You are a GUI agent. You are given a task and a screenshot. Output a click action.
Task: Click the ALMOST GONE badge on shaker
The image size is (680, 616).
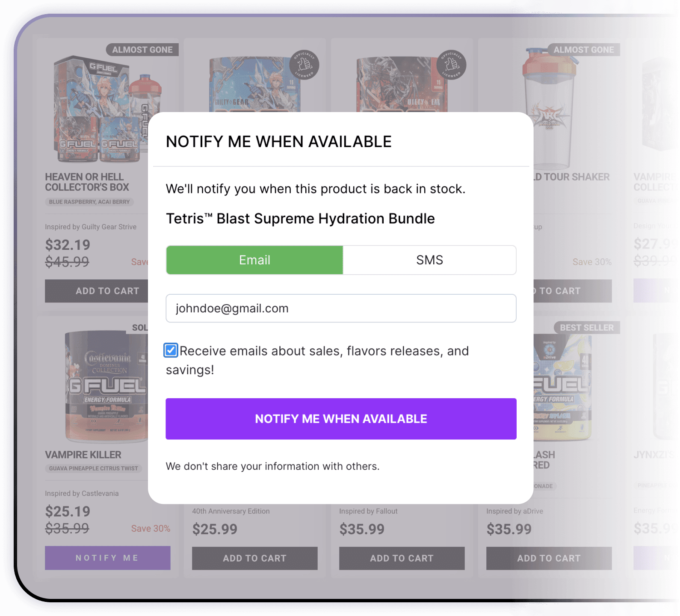pyautogui.click(x=584, y=49)
